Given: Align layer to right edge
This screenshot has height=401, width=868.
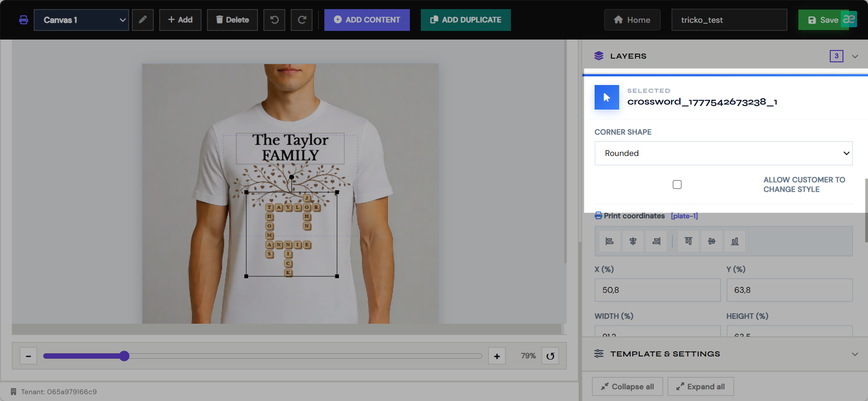Looking at the screenshot, I should coord(656,241).
